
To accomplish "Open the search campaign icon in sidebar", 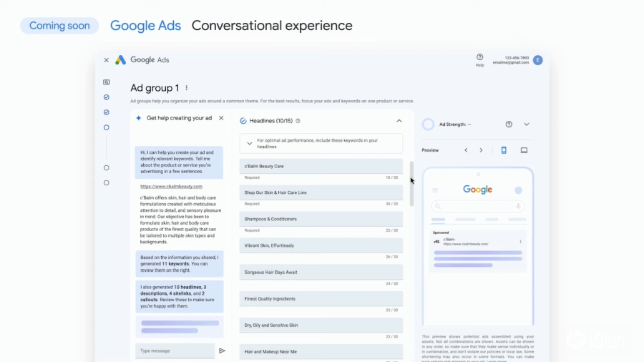I will (x=107, y=82).
